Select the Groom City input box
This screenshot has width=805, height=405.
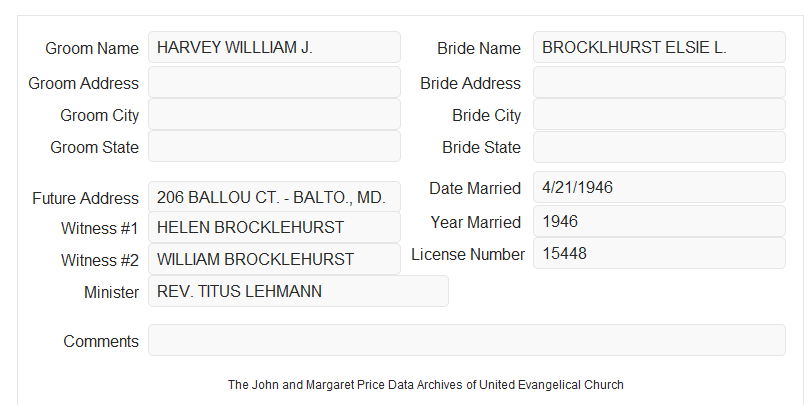pos(274,114)
